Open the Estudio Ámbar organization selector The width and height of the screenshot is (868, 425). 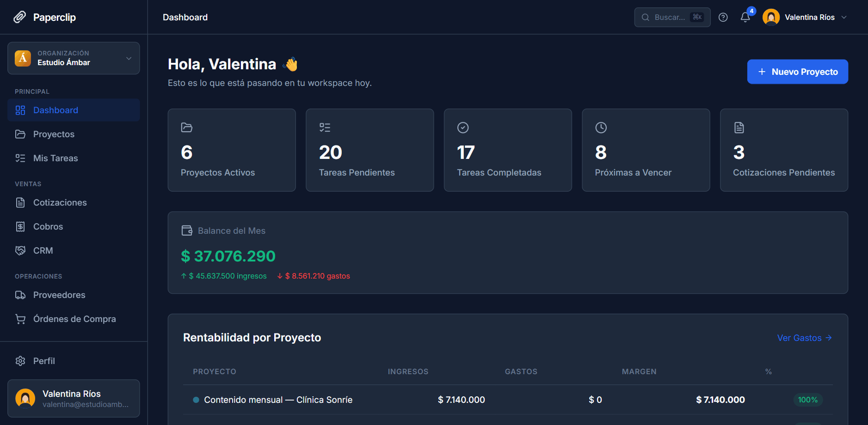pyautogui.click(x=74, y=58)
